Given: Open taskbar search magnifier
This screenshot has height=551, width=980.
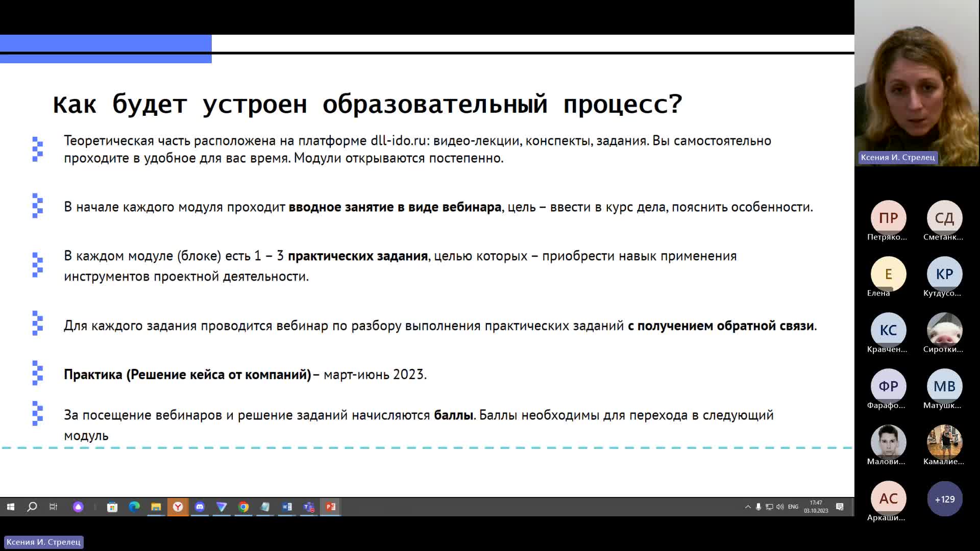Looking at the screenshot, I should pos(32,507).
